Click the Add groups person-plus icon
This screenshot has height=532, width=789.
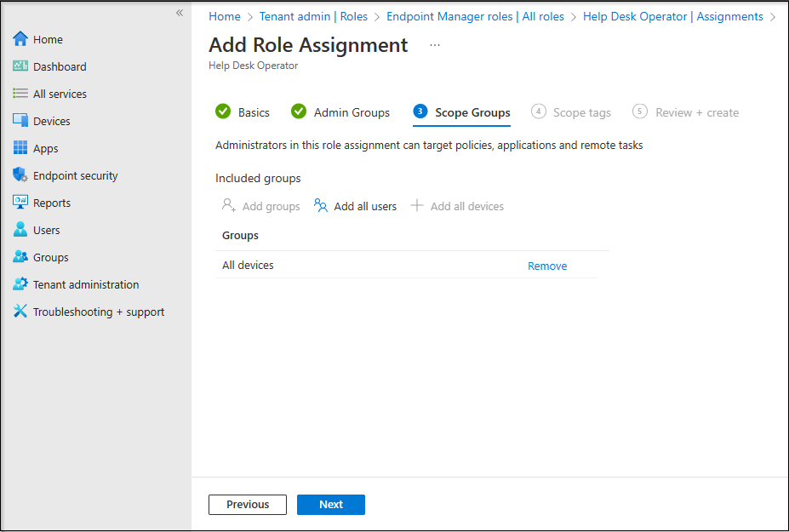point(229,205)
